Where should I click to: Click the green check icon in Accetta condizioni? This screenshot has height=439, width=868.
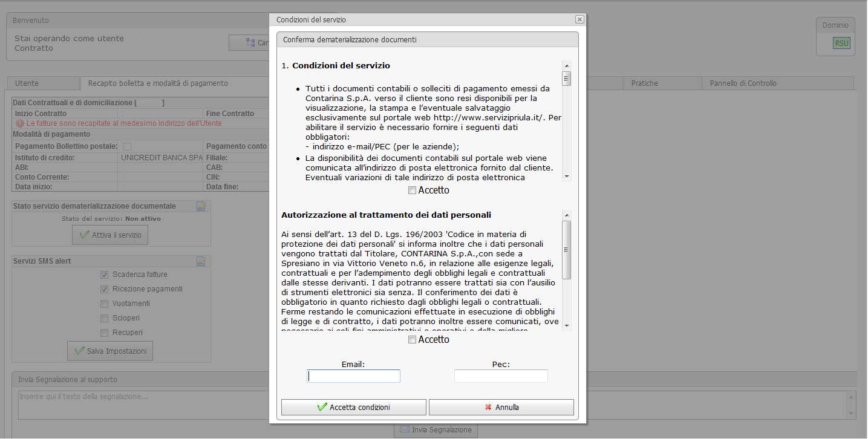click(322, 408)
